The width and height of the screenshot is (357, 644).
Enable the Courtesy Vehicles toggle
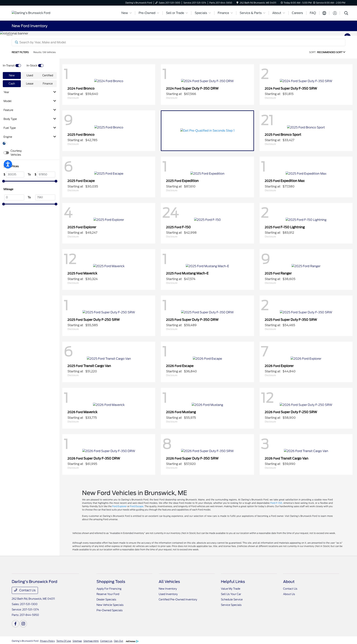[x=6, y=153]
